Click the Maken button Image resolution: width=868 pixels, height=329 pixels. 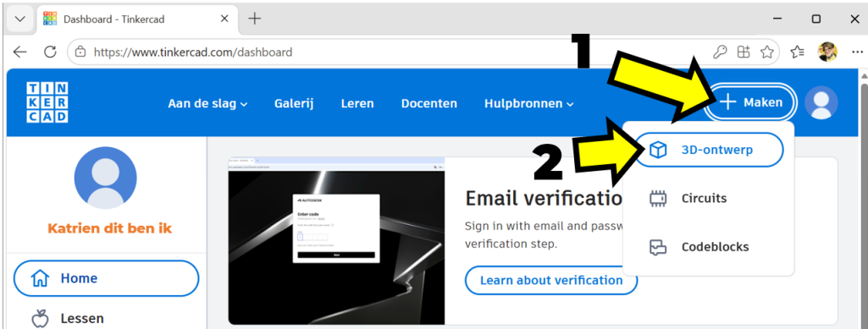[x=752, y=102]
